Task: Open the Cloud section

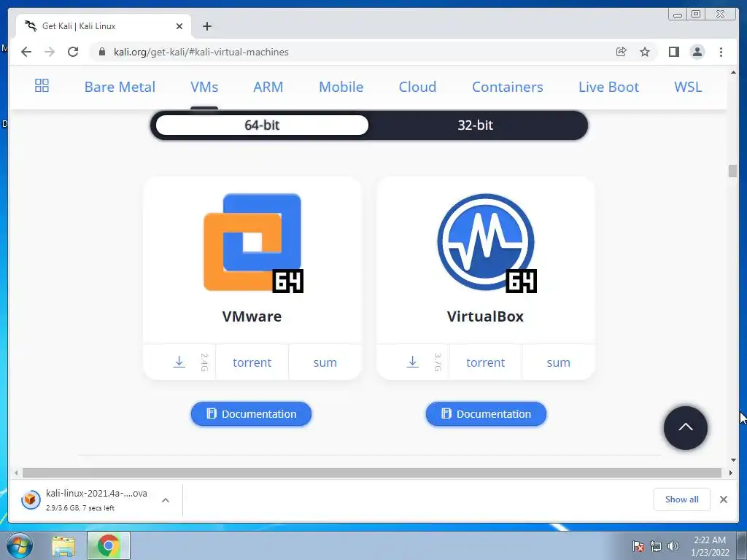Action: [x=417, y=87]
